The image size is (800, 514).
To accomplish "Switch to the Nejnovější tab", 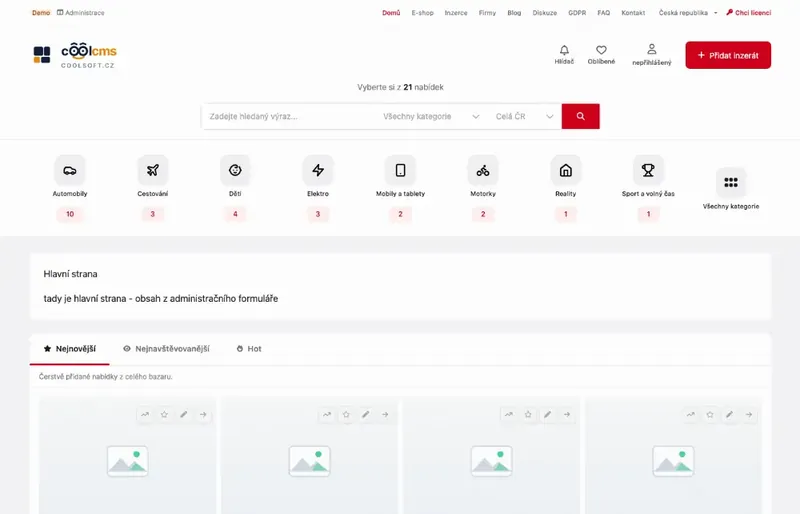I will click(70, 349).
